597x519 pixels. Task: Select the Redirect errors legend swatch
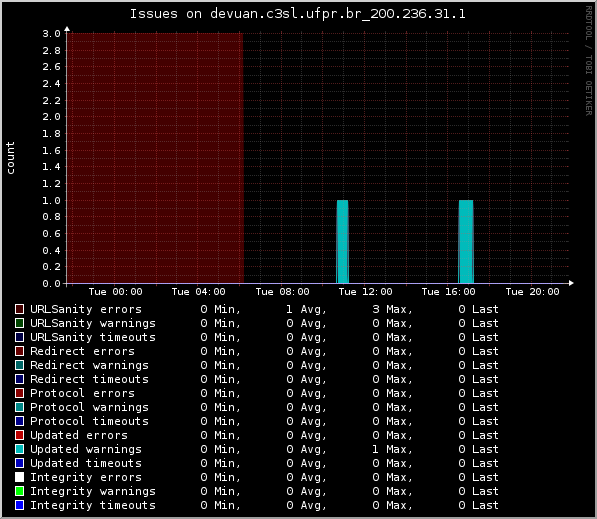[x=19, y=351]
